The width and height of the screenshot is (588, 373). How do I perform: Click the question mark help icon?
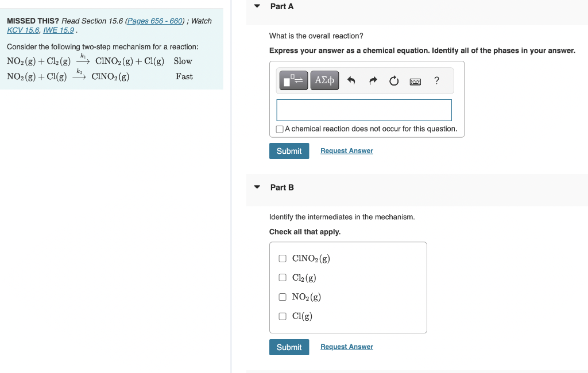point(436,80)
